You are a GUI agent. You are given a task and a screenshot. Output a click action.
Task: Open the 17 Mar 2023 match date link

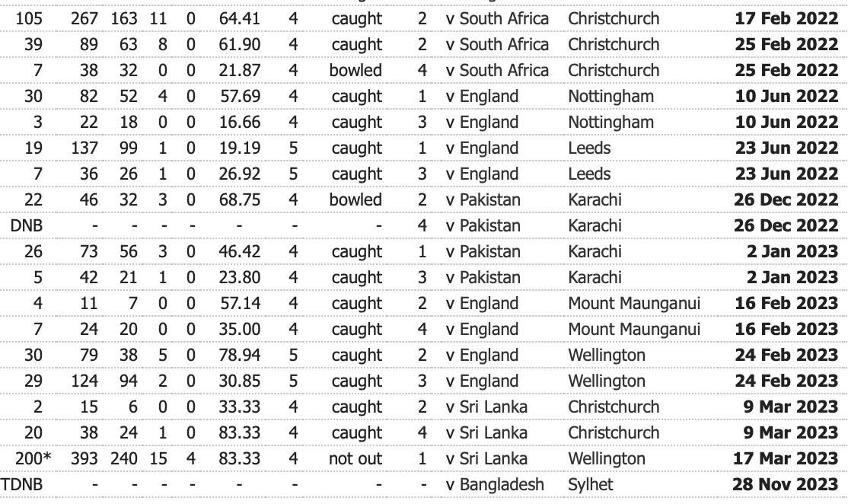[785, 459]
